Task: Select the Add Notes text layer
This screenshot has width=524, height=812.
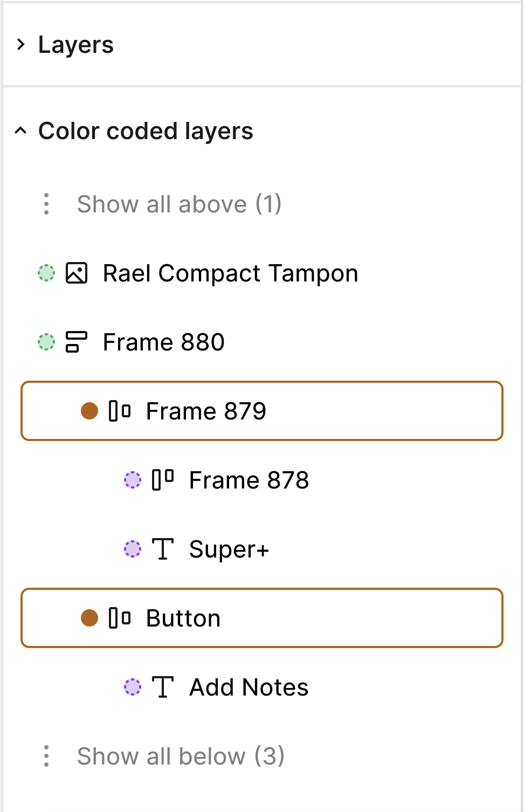Action: pyautogui.click(x=249, y=687)
